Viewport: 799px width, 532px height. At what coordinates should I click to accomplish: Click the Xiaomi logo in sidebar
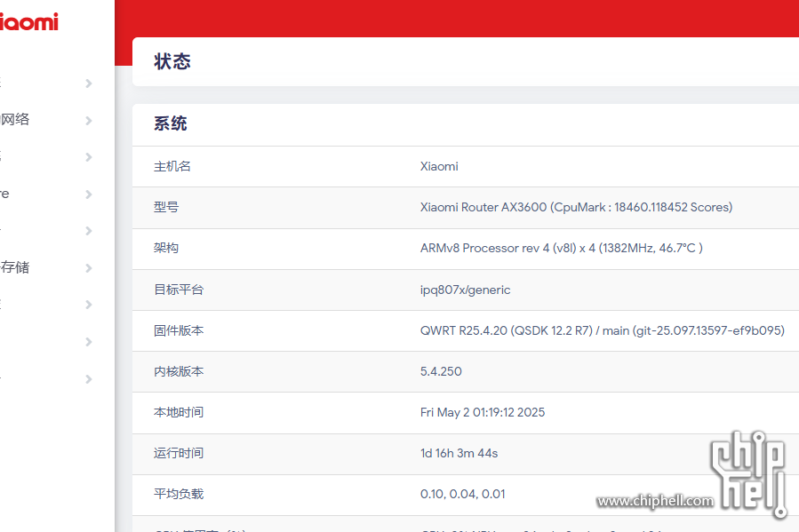click(29, 22)
